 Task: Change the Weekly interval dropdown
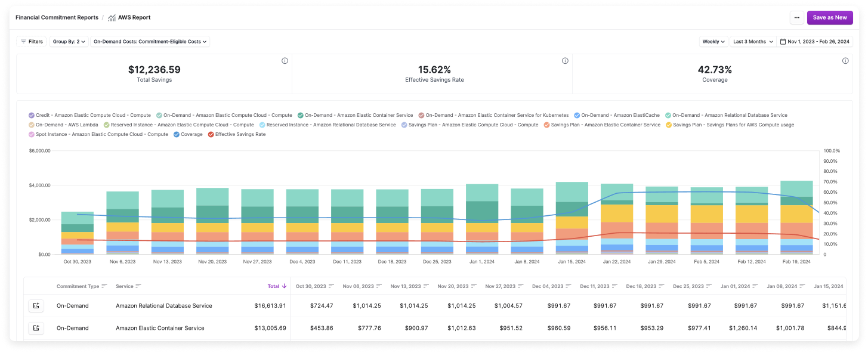pyautogui.click(x=713, y=42)
